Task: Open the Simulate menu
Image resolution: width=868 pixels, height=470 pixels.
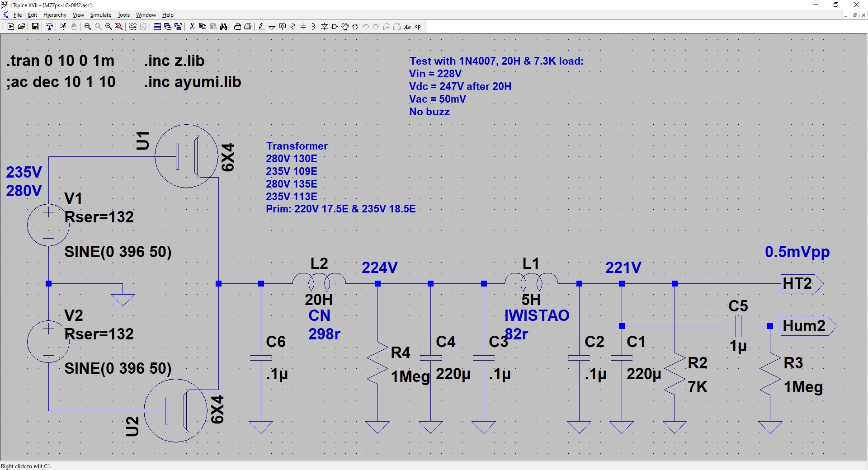Action: [x=101, y=15]
